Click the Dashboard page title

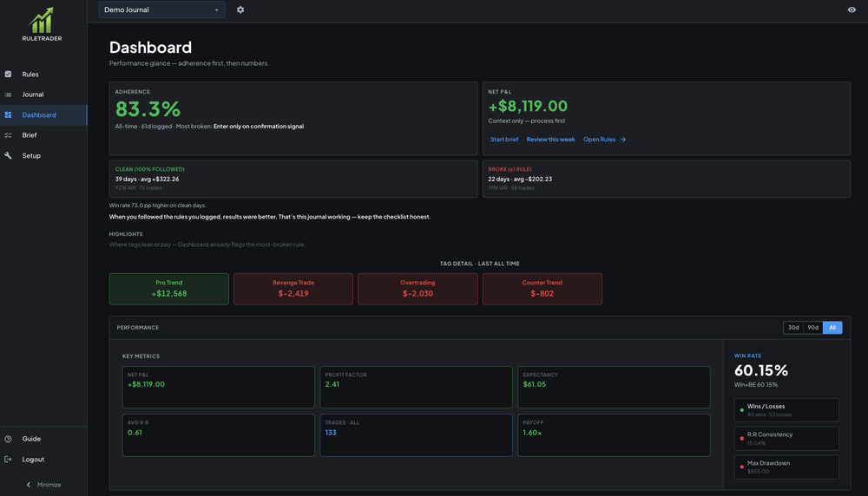click(150, 48)
